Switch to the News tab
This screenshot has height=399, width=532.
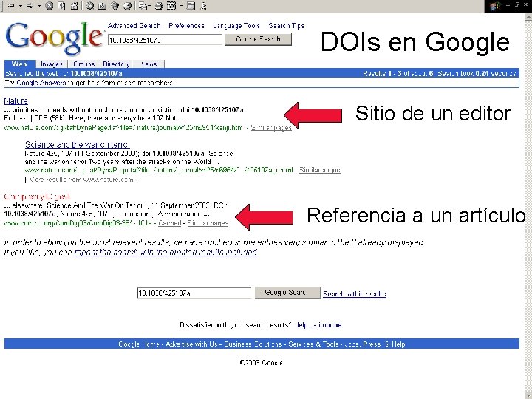(x=149, y=64)
